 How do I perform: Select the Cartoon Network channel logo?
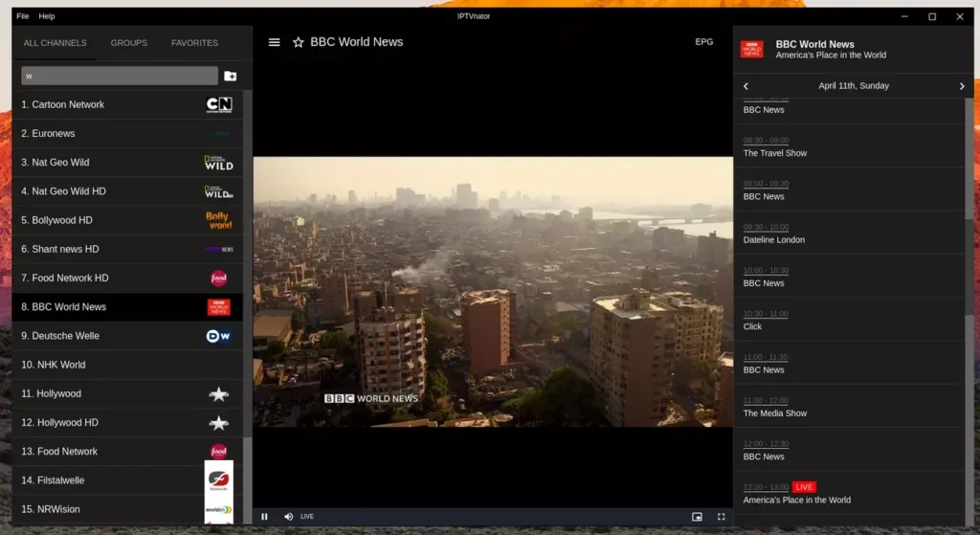(x=219, y=105)
